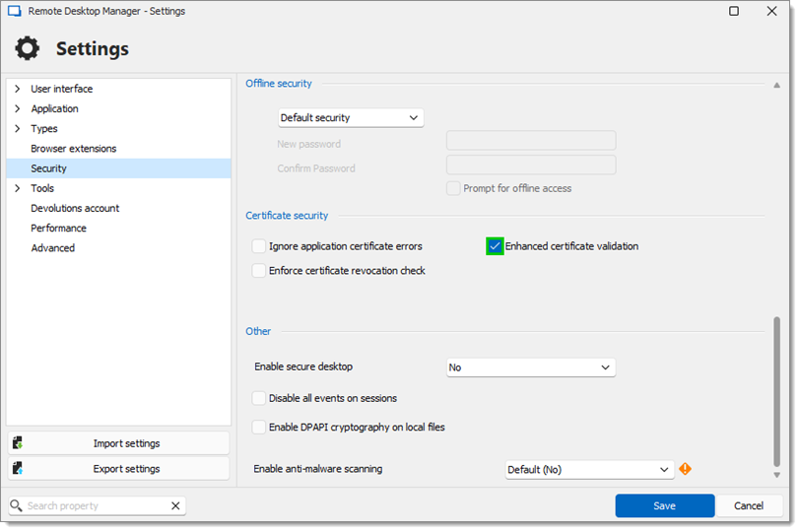Screen dimensions: 800x532
Task: Expand the Types tree node
Action: point(18,128)
